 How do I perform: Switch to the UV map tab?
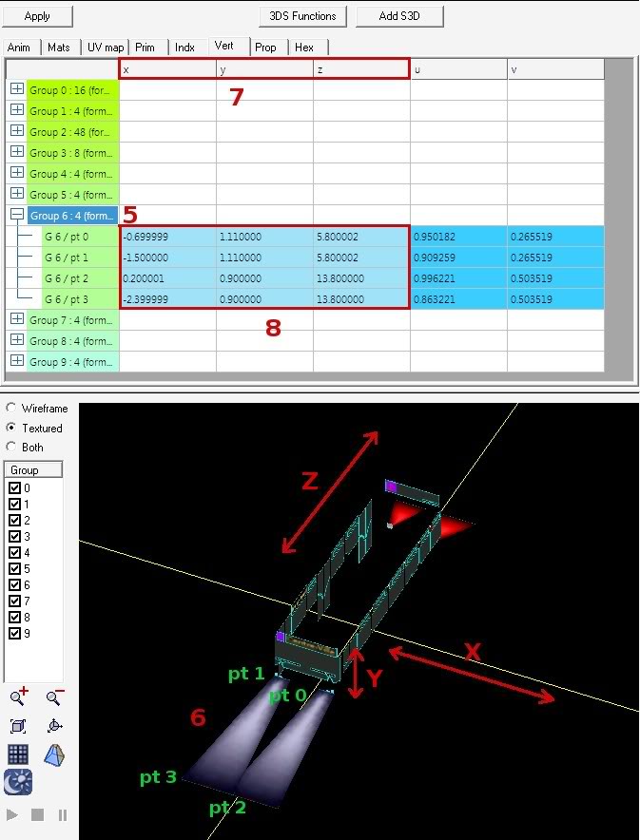pos(106,47)
